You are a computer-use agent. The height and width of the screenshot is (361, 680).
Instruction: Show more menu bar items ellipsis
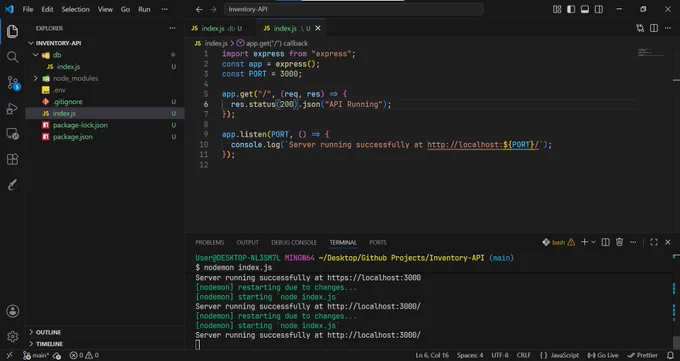[x=164, y=9]
